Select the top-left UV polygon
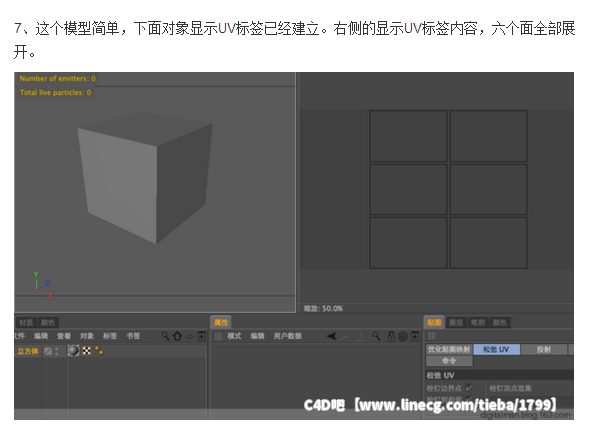 pyautogui.click(x=408, y=136)
